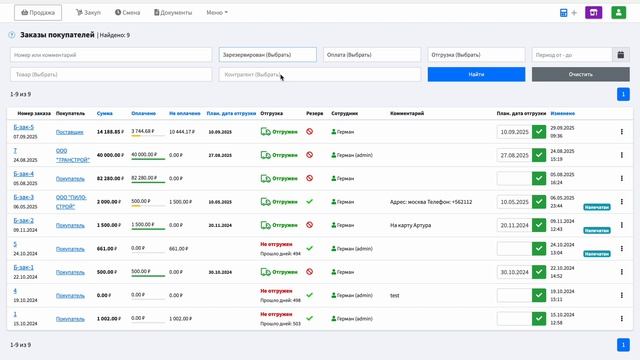The image size is (640, 360).
Task: Expand the Меню dropdown in navbar
Action: (217, 13)
